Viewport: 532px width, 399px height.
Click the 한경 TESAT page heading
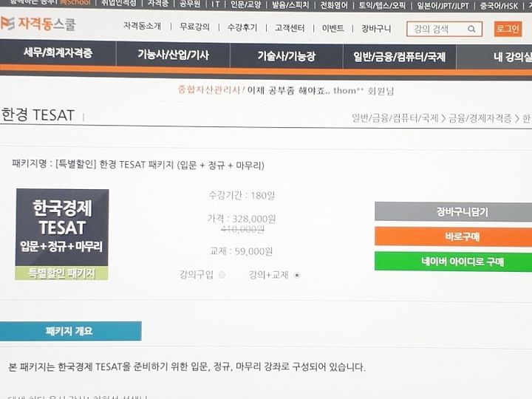click(38, 115)
